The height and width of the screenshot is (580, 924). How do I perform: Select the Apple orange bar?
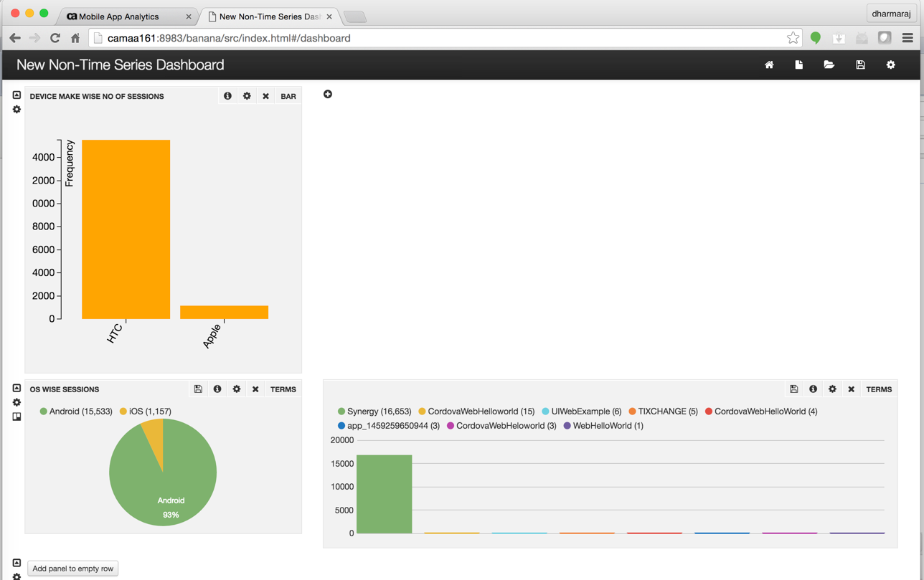[225, 313]
